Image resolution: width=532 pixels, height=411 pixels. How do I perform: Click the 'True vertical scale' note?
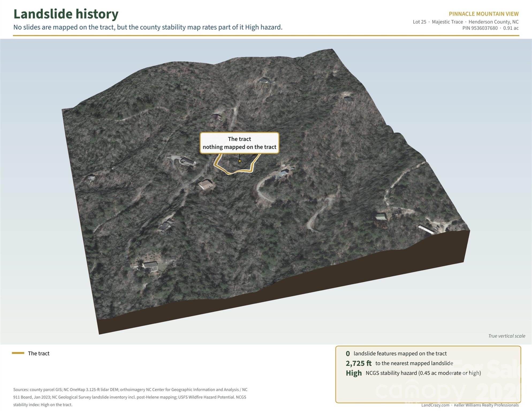click(507, 336)
